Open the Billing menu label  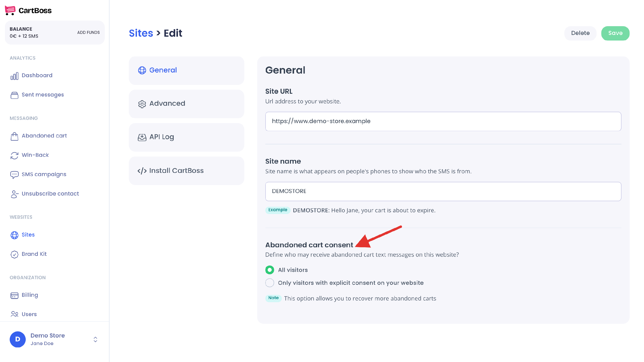(x=30, y=295)
